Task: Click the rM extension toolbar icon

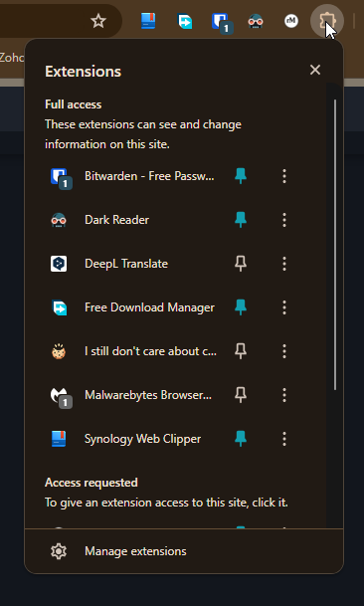Action: point(291,21)
